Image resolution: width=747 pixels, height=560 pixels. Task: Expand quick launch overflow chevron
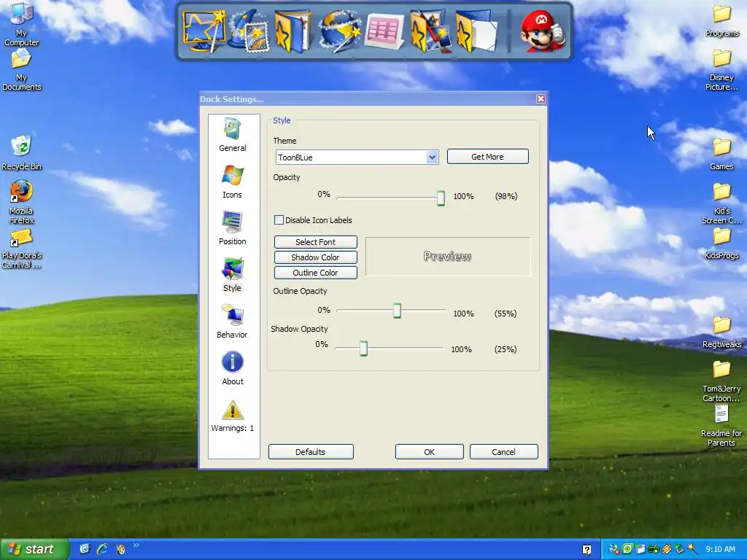point(136,545)
